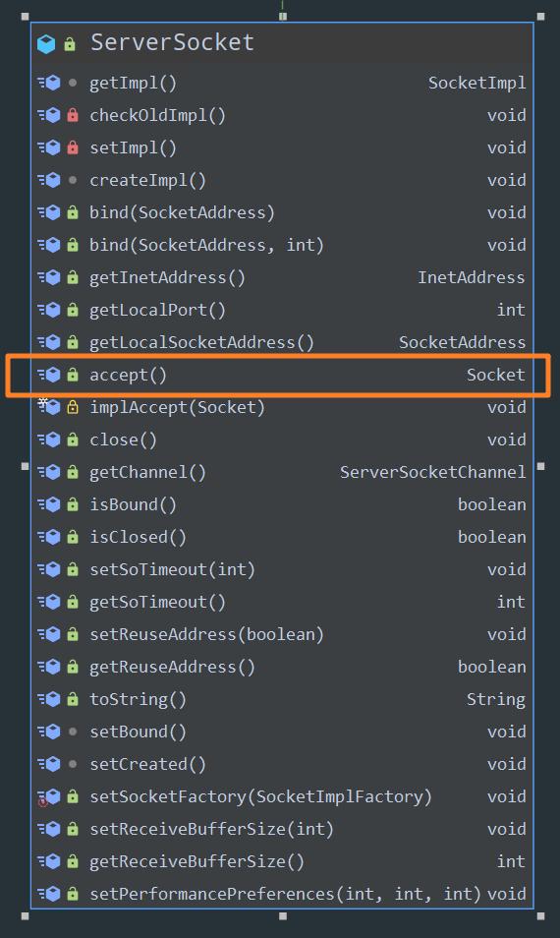Click the top center resize handle of diagram node

pos(283,16)
